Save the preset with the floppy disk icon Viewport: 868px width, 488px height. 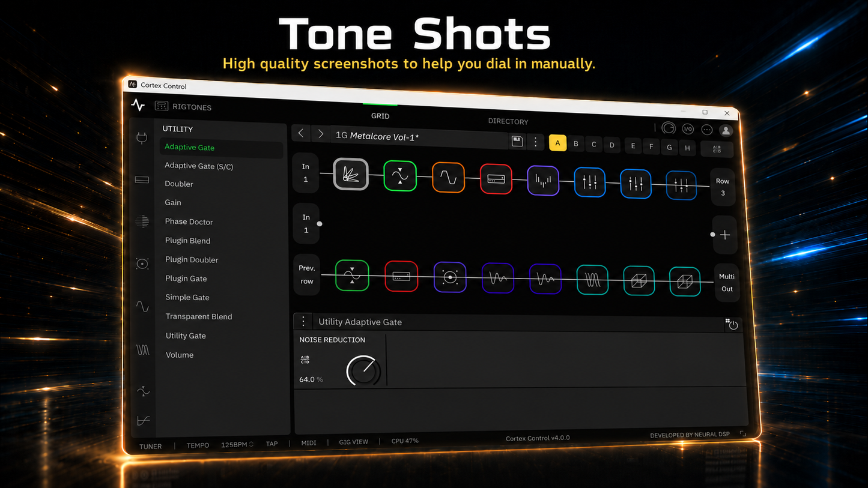click(517, 141)
